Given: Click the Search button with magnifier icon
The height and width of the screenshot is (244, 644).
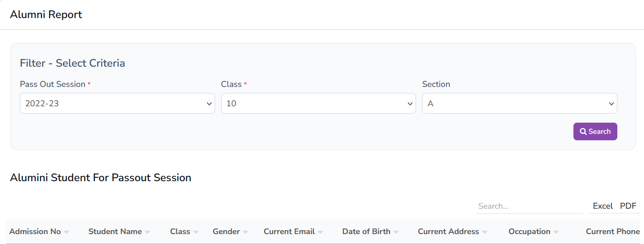Looking at the screenshot, I should point(595,132).
